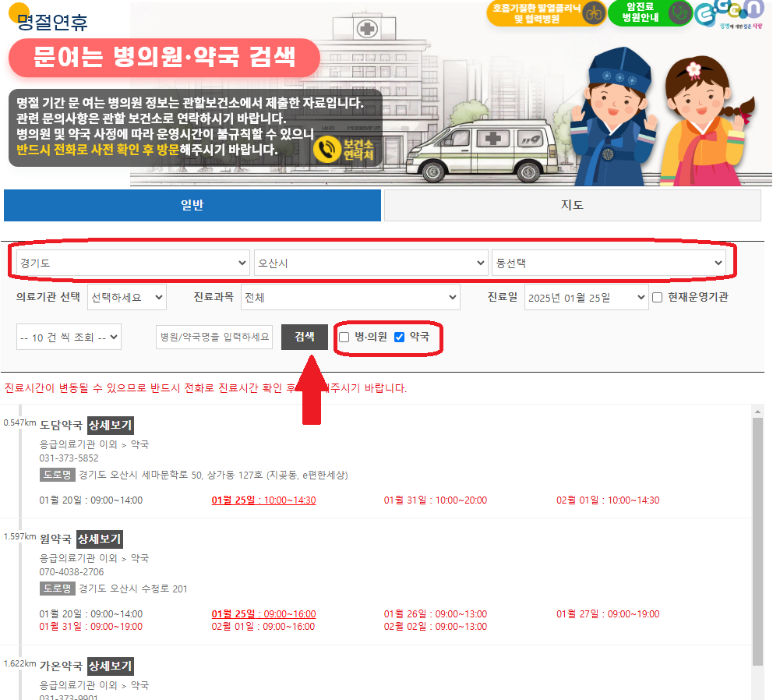Open the 오산시 city dropdown
780x700 pixels.
point(370,262)
